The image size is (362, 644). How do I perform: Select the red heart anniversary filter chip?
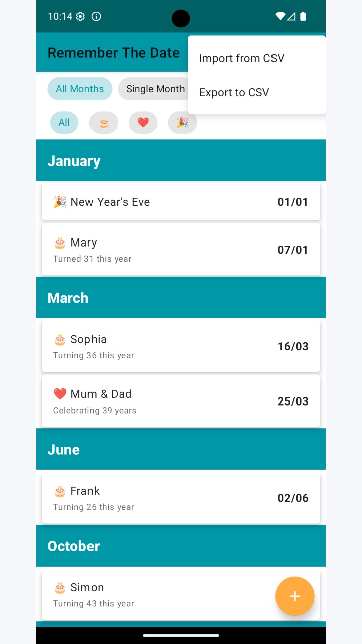click(x=143, y=123)
